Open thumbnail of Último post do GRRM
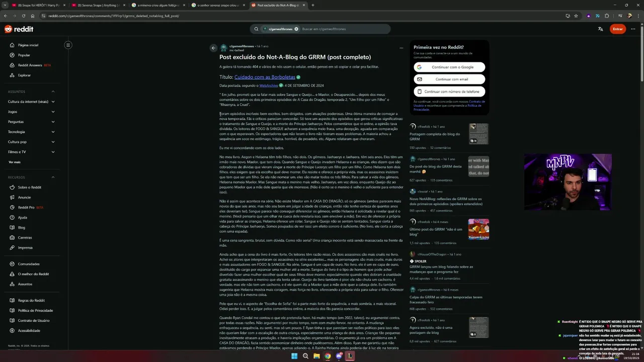The image size is (644, 362). pos(478,229)
